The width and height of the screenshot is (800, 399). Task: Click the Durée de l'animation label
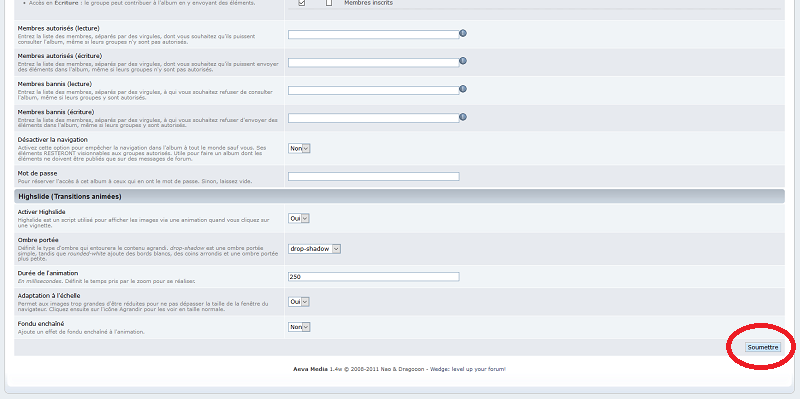[x=48, y=273]
